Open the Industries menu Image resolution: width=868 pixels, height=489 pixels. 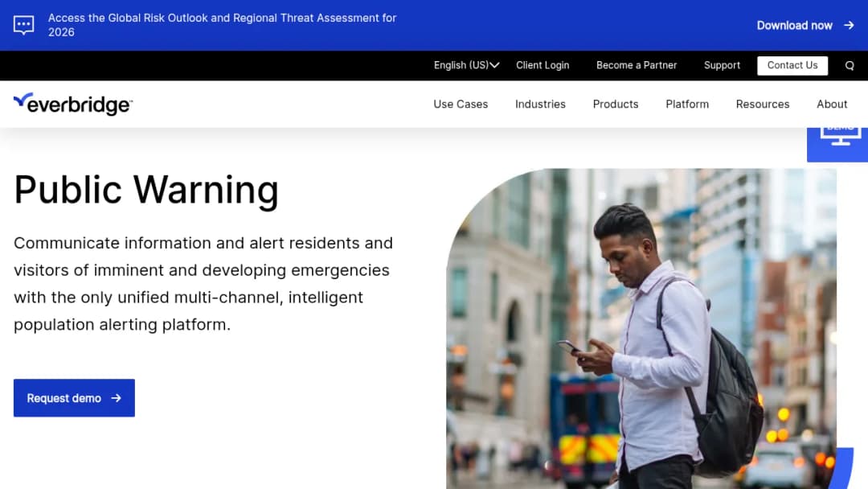pyautogui.click(x=540, y=104)
